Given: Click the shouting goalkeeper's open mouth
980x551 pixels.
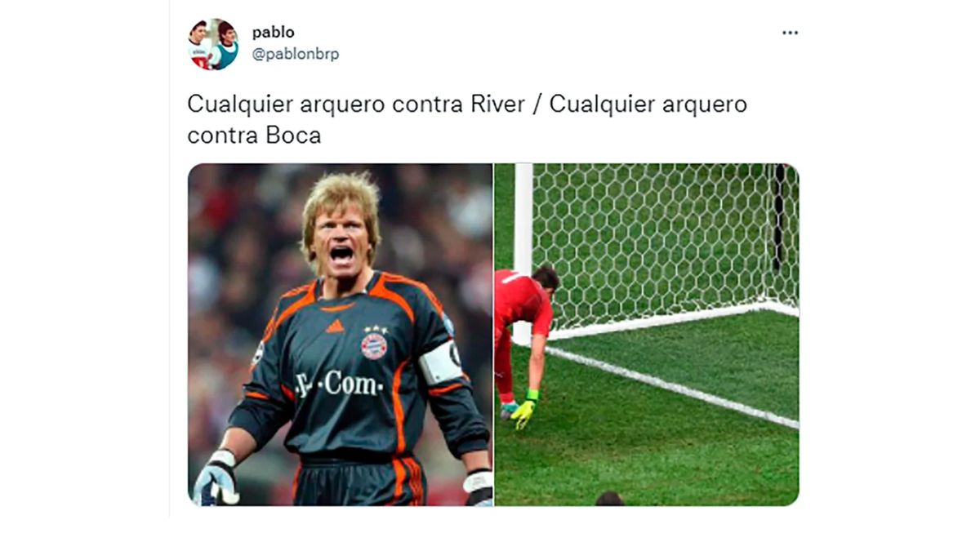Looking at the screenshot, I should coord(341,255).
